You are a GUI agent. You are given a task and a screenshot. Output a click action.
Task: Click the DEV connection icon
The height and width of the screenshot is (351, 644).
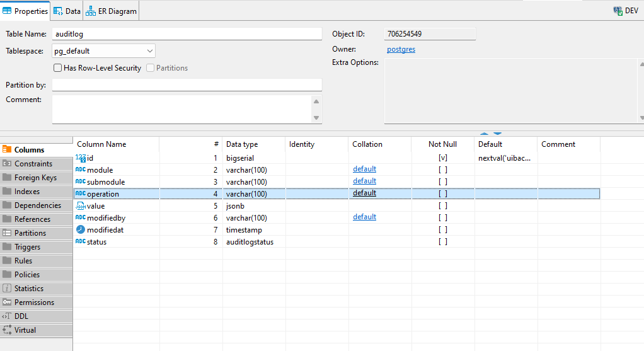[x=618, y=11]
